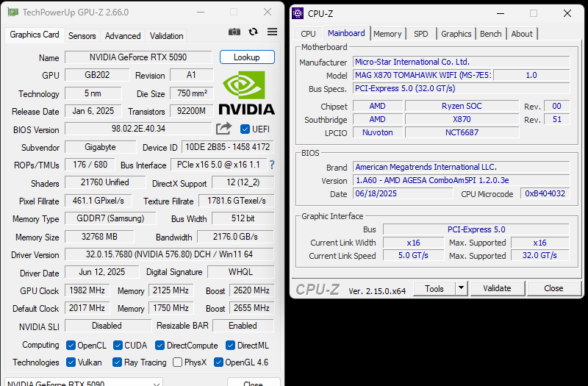Select the Mainboard tab in CPU-Z
This screenshot has height=386, width=588.
pyautogui.click(x=346, y=33)
